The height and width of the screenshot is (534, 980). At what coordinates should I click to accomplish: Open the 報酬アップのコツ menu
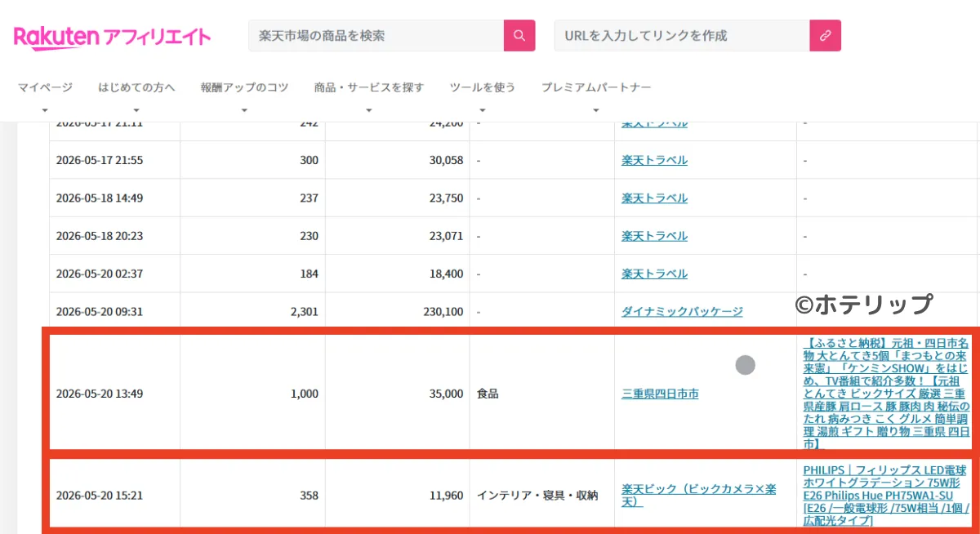click(244, 87)
